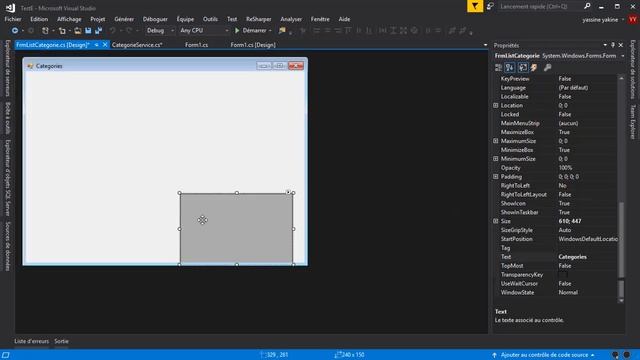Open the Fichier menu
The width and height of the screenshot is (640, 360).
(13, 19)
